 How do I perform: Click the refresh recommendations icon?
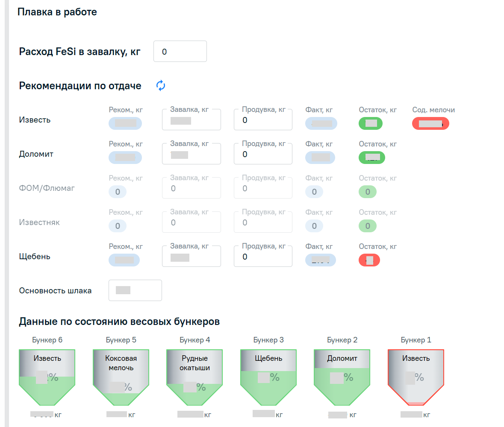pyautogui.click(x=160, y=85)
